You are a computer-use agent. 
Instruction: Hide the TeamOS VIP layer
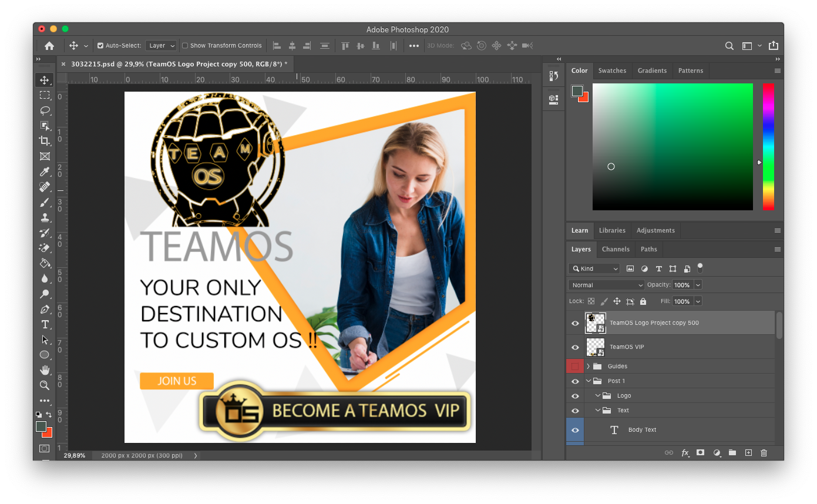[576, 347]
